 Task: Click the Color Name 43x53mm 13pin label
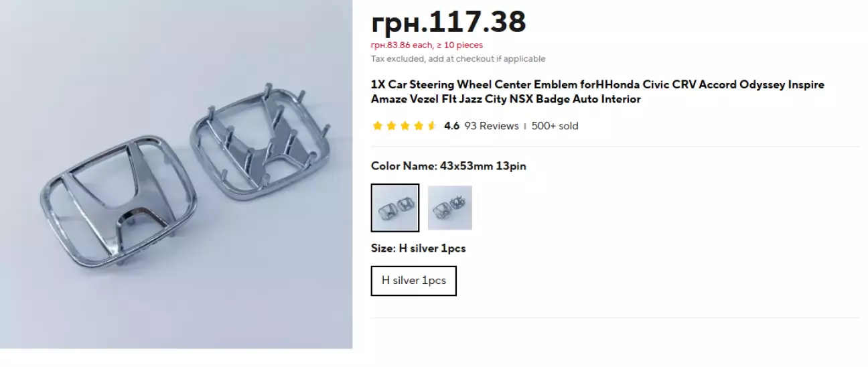click(x=449, y=166)
